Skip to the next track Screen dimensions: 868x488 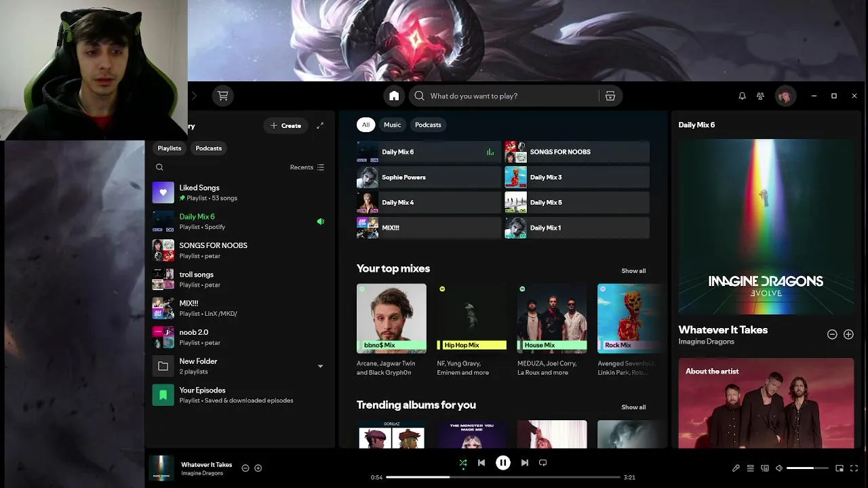coord(524,462)
